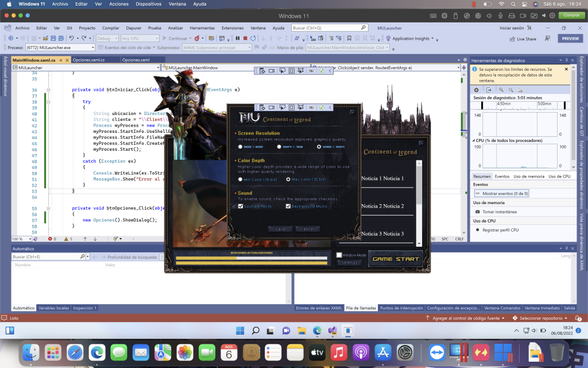Click the GAME START button
The image size is (588, 368).
pyautogui.click(x=396, y=259)
